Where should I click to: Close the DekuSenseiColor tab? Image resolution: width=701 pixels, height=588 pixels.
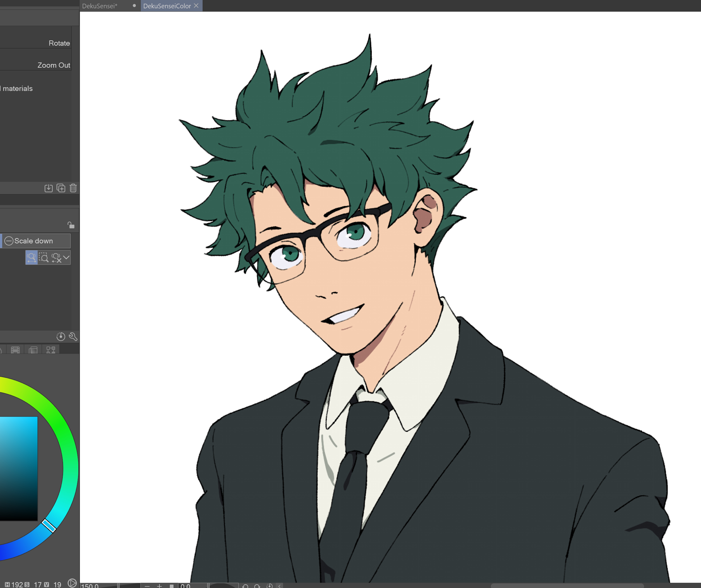click(196, 6)
